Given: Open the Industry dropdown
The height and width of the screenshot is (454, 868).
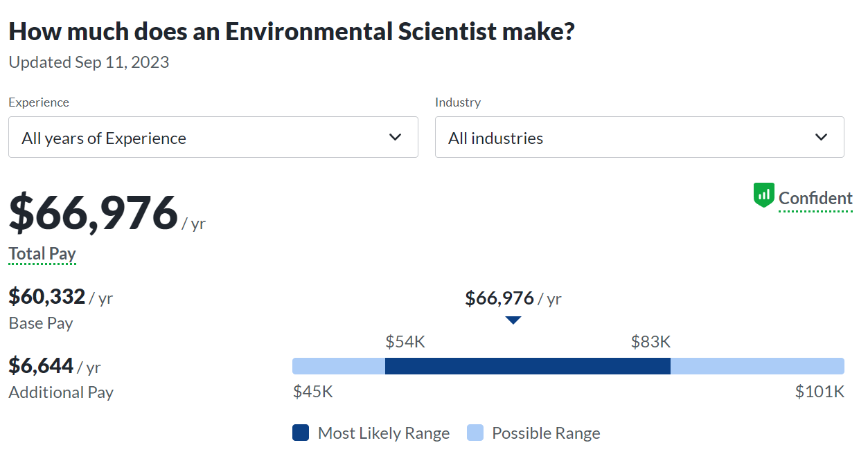Looking at the screenshot, I should tap(639, 137).
